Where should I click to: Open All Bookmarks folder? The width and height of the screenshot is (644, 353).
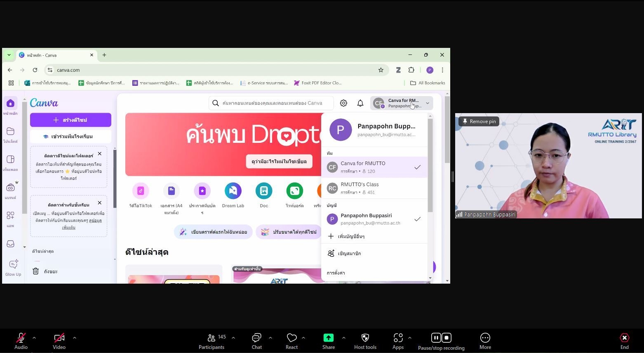click(428, 83)
